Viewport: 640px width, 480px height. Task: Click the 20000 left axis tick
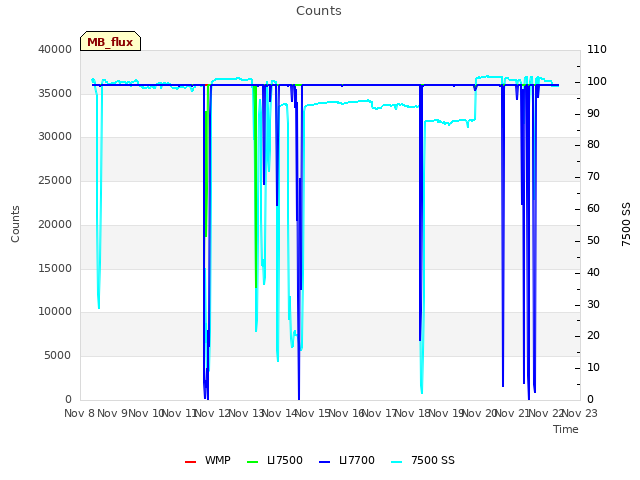pyautogui.click(x=55, y=224)
